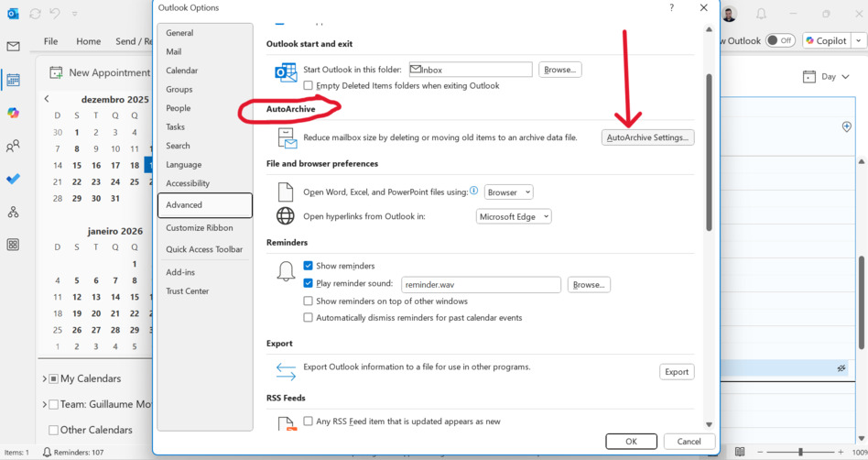This screenshot has width=868, height=460.
Task: Select General in the Outlook Options list
Action: click(205, 33)
